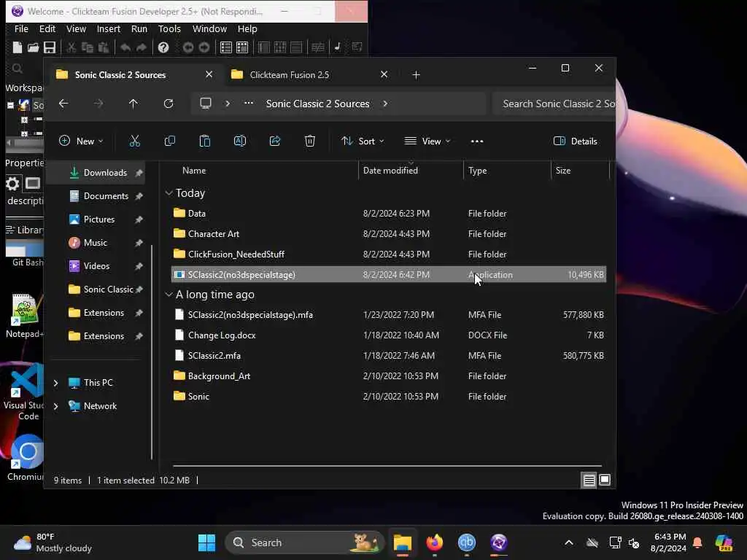Toggle the Details pane button
The image size is (747, 560).
575,141
